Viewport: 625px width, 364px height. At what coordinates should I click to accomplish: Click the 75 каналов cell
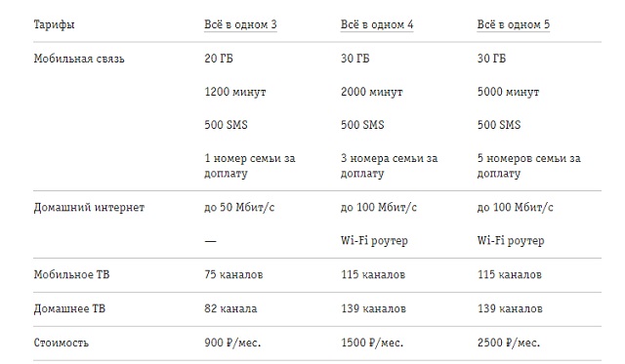point(233,274)
